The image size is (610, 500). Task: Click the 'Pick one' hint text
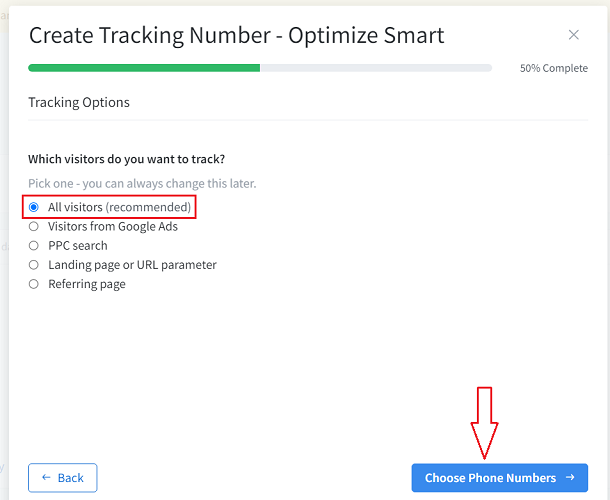click(x=142, y=184)
